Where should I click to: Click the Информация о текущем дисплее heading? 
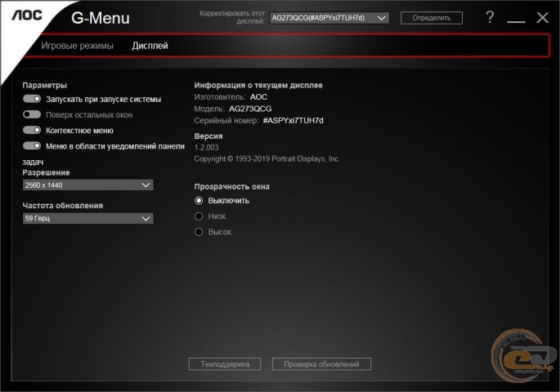coord(258,85)
